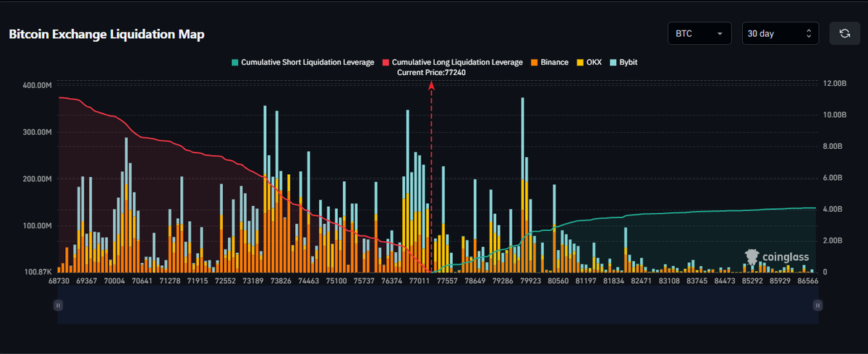Image resolution: width=868 pixels, height=354 pixels.
Task: Grab the right zoom slider handle
Action: click(x=817, y=306)
